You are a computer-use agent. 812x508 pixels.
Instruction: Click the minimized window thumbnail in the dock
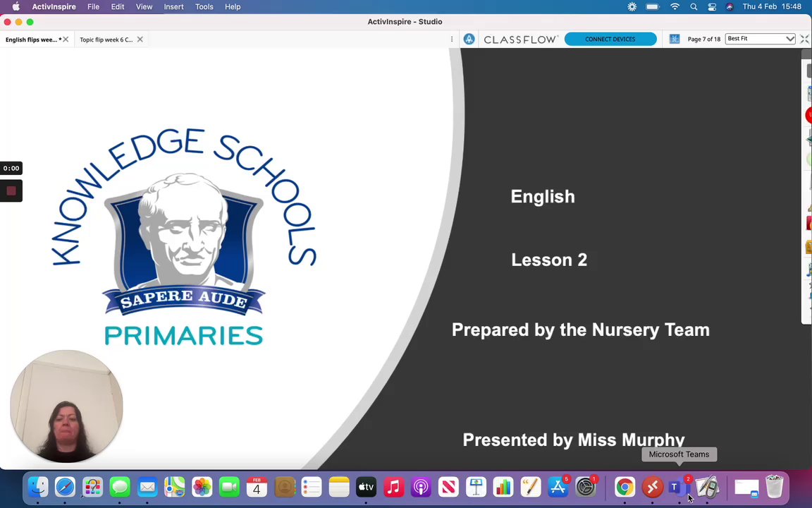(746, 488)
